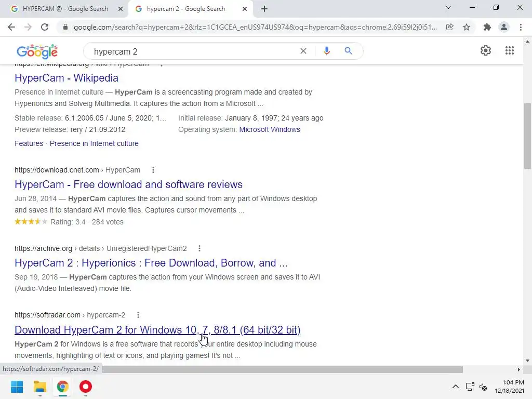Image resolution: width=532 pixels, height=399 pixels.
Task: Click the address bar URL
Action: (255, 27)
